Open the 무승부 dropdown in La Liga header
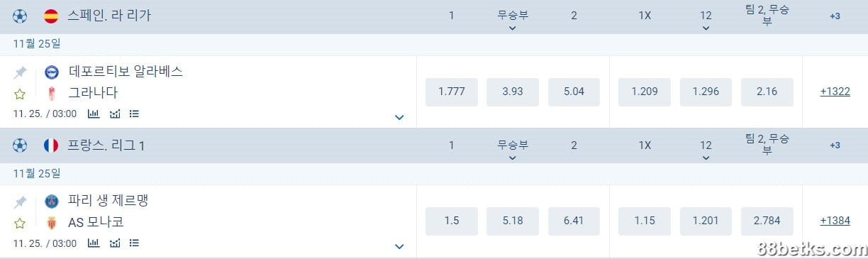Screen dimensions: 868x259 click(x=513, y=21)
